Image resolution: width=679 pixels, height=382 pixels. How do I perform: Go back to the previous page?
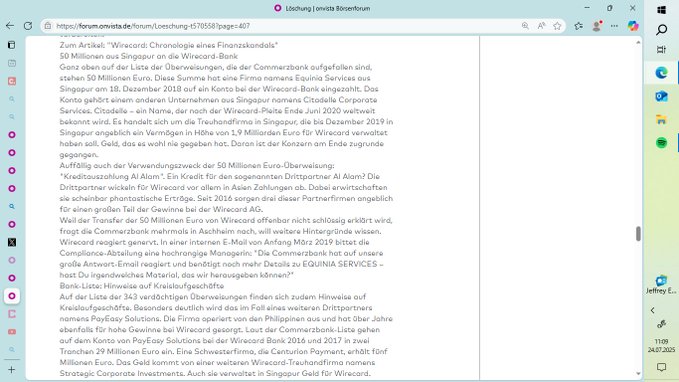click(x=10, y=26)
